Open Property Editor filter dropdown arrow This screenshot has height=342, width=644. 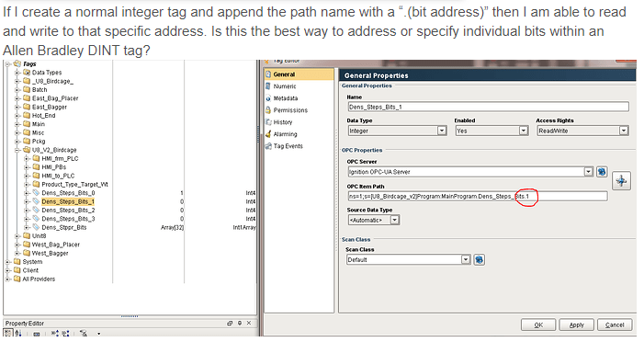pos(98,334)
